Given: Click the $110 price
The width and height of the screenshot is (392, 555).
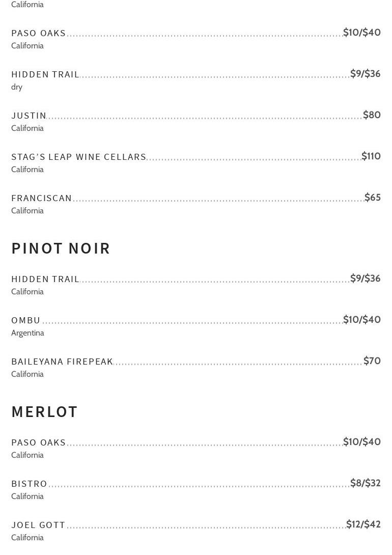Looking at the screenshot, I should [x=371, y=156].
